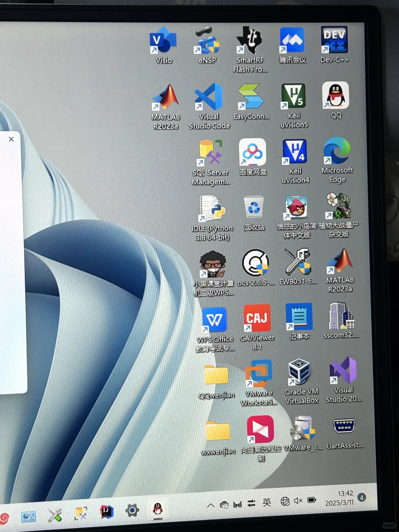
Task: Select the SmartRF Flash Programmer shortcut
Action: coord(250,50)
